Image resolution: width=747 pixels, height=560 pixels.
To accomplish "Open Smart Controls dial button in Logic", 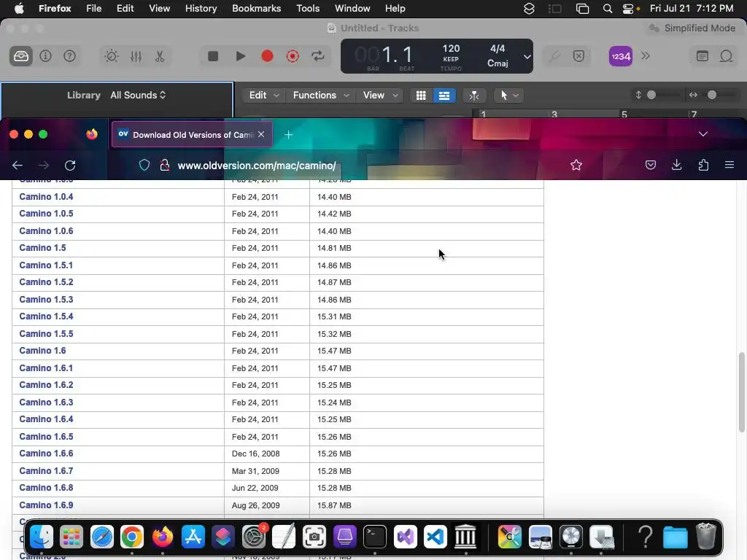I will [112, 56].
